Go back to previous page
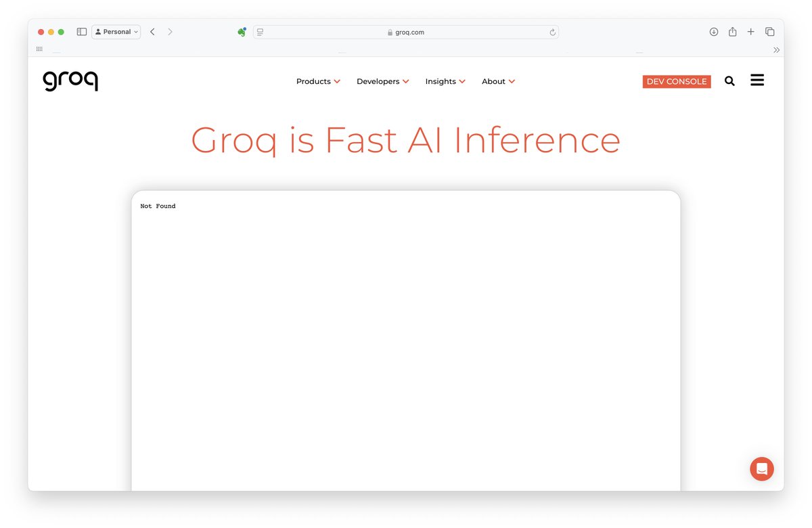Screen dimensions: 812x528 (x=152, y=32)
